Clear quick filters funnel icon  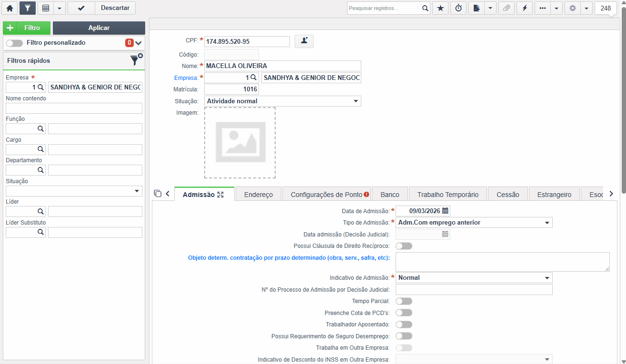[x=136, y=59]
